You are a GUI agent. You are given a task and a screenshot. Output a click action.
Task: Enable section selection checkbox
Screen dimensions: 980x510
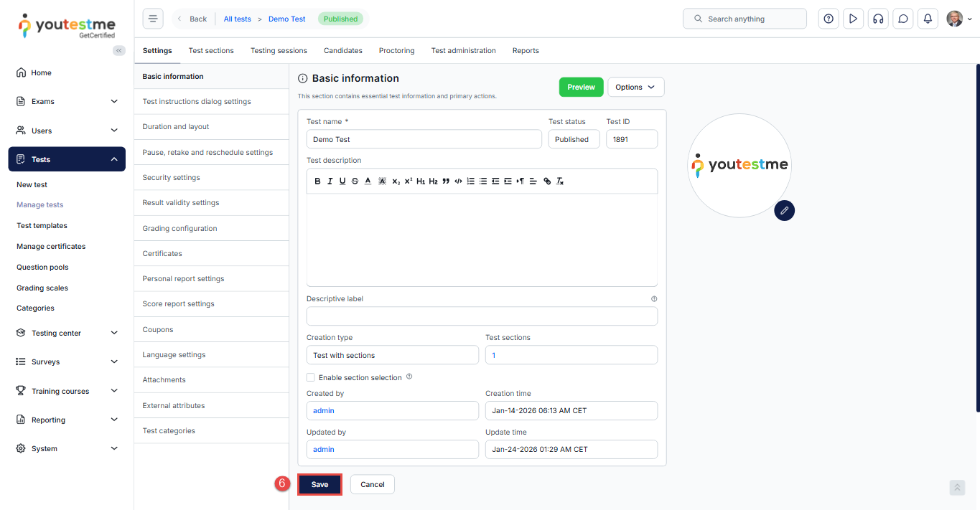(x=311, y=377)
